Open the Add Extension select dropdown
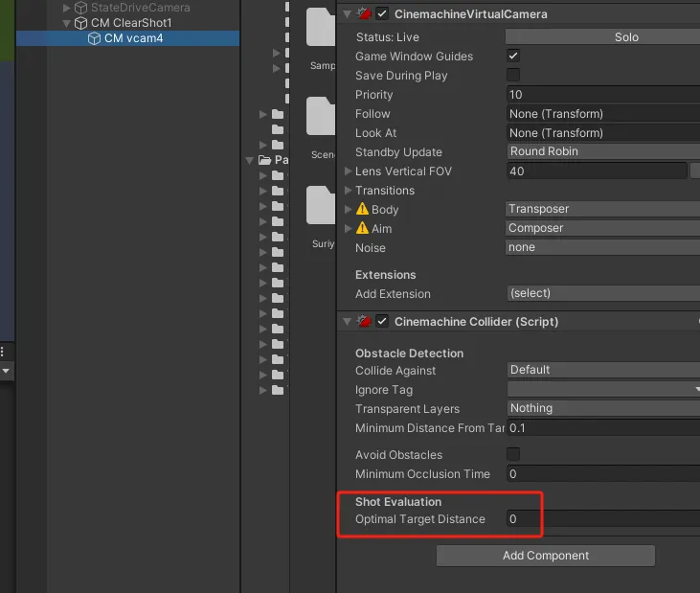700x593 pixels. [x=603, y=293]
